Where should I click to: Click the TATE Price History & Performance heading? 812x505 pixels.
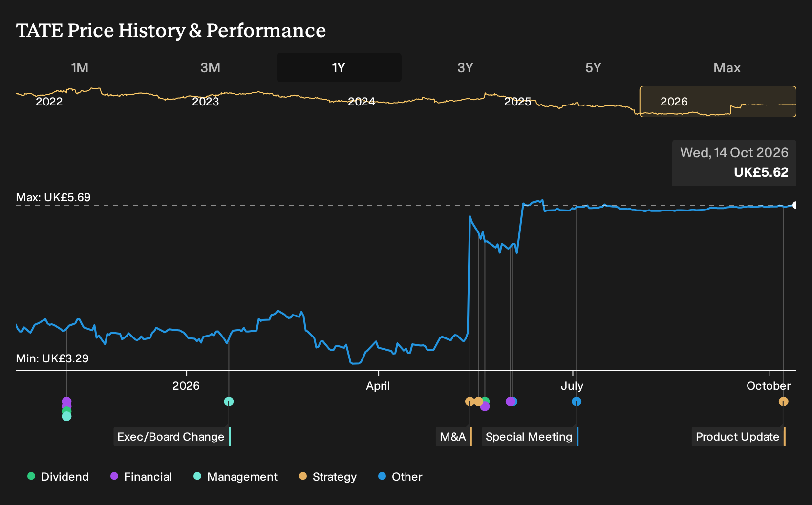point(171,30)
